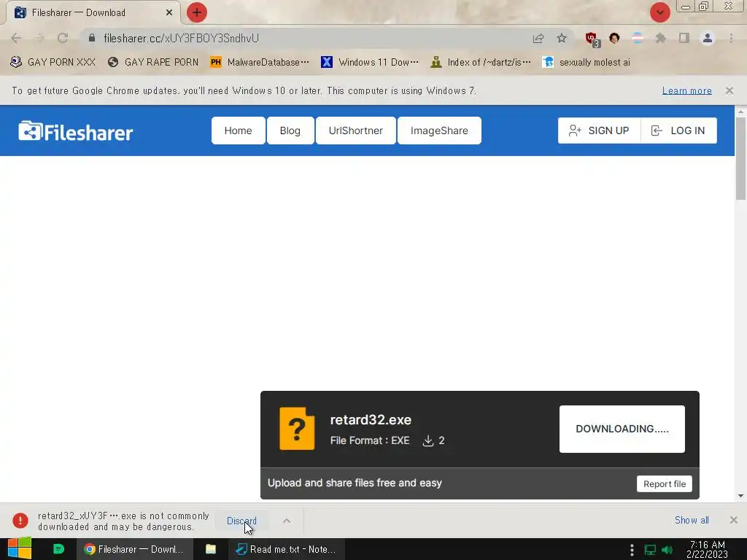This screenshot has width=747, height=560.
Task: Click Upload and share files free and easy
Action: coord(355,483)
